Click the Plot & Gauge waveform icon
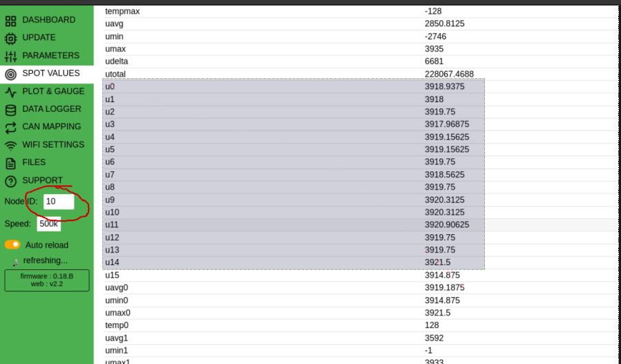Image resolution: width=621 pixels, height=364 pixels. pyautogui.click(x=10, y=92)
